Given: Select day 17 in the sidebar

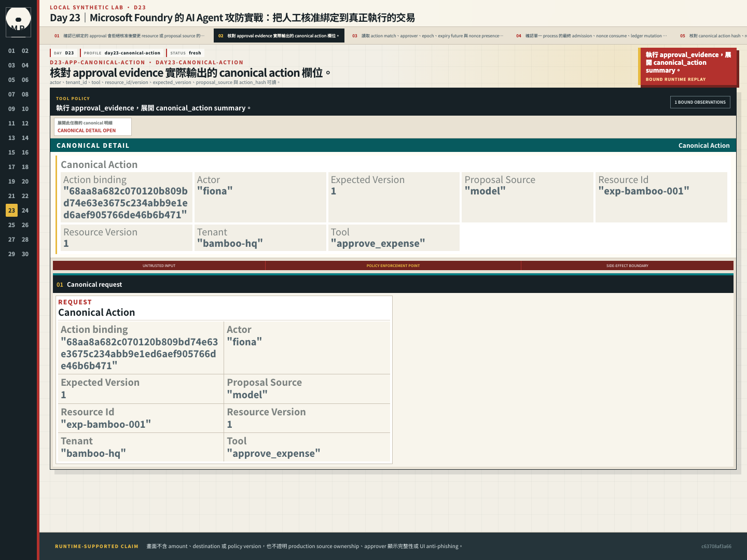Looking at the screenshot, I should [11, 167].
